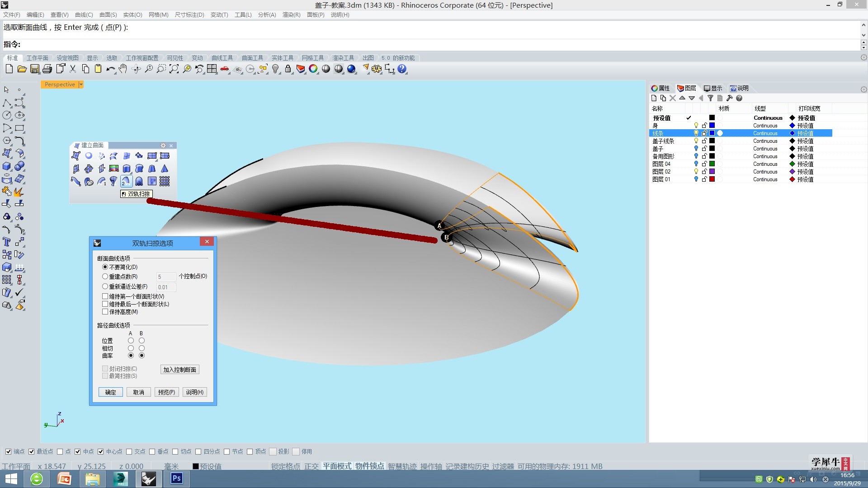The height and width of the screenshot is (488, 868).
Task: Click the red car icon in the toolbar
Action: (225, 69)
